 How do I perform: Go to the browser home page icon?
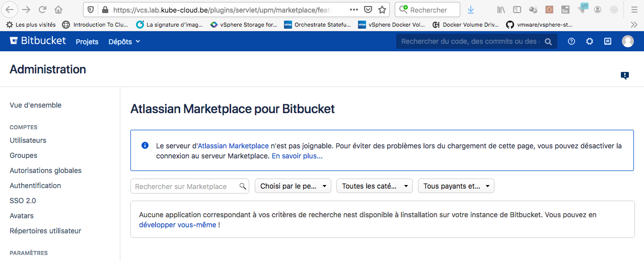(x=58, y=10)
